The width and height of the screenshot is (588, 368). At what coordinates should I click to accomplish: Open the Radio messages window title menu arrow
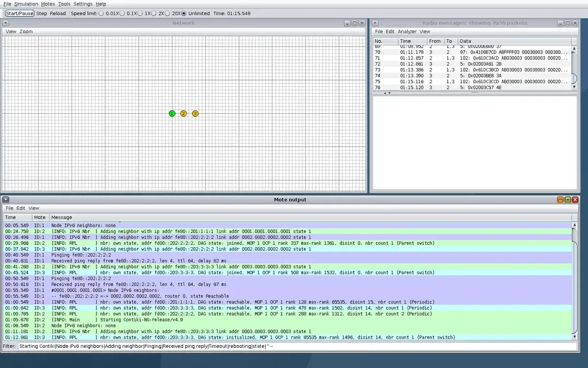point(375,23)
